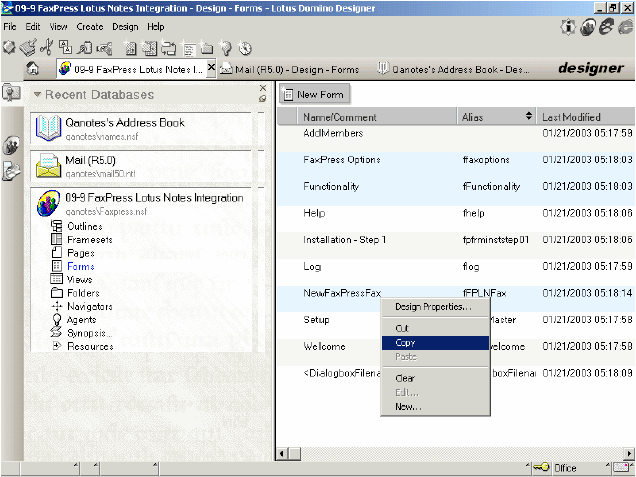The height and width of the screenshot is (477, 636).
Task: Expand the Resources design tree node
Action: coord(56,346)
